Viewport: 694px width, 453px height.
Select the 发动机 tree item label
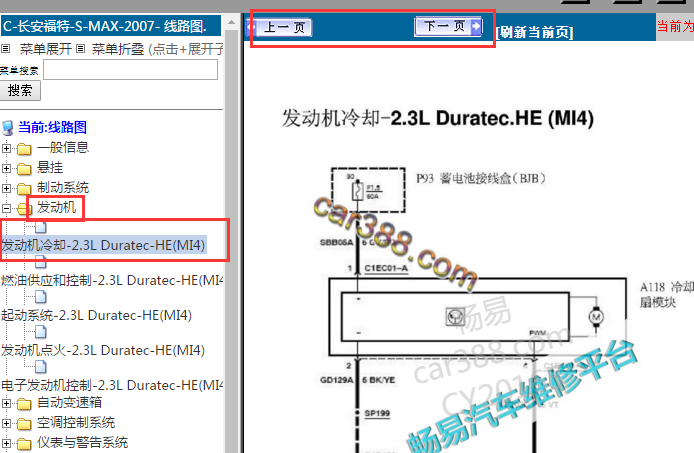point(56,207)
